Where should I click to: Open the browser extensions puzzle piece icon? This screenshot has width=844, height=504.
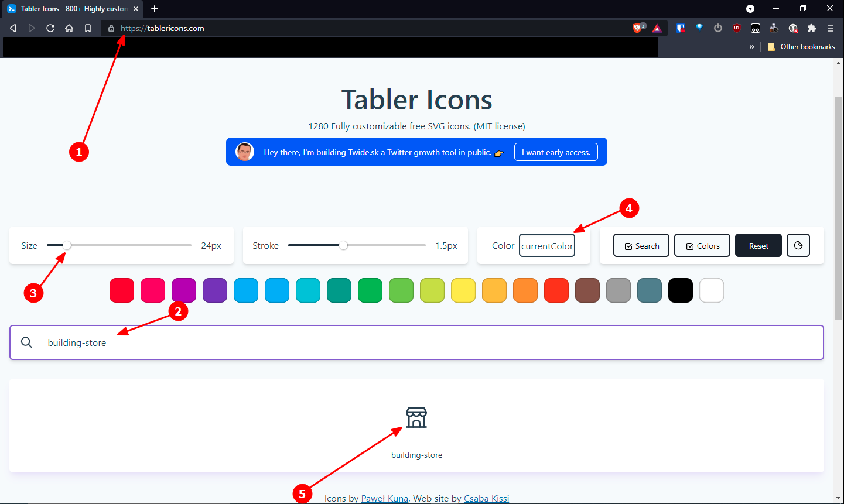[x=812, y=28]
